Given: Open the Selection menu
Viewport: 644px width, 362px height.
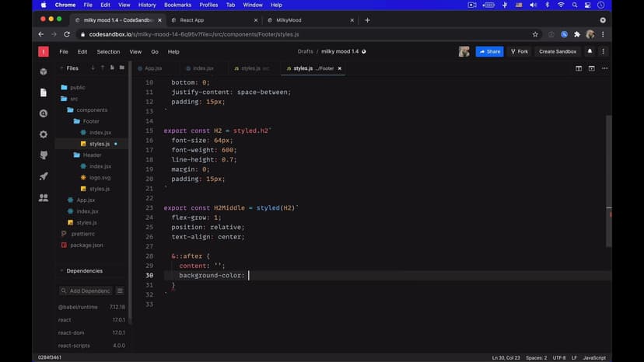Looking at the screenshot, I should tap(108, 51).
